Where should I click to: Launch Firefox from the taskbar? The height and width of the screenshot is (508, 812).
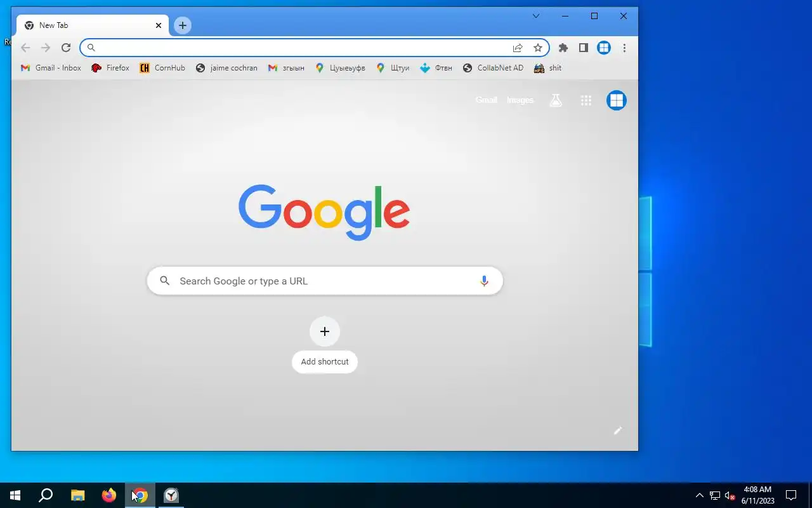pyautogui.click(x=109, y=495)
